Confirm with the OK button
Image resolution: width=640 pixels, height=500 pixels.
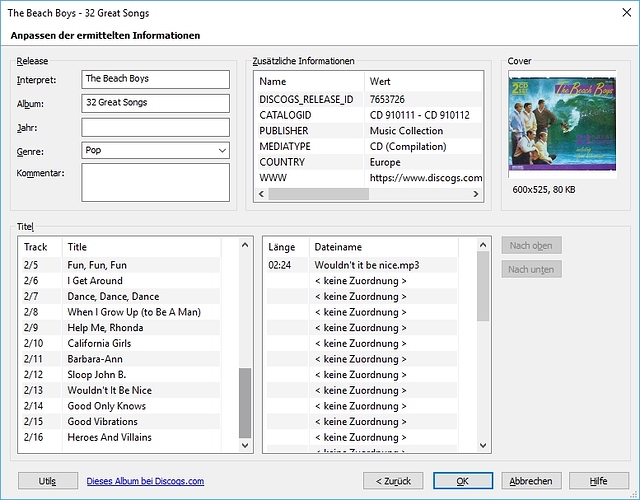(x=463, y=481)
